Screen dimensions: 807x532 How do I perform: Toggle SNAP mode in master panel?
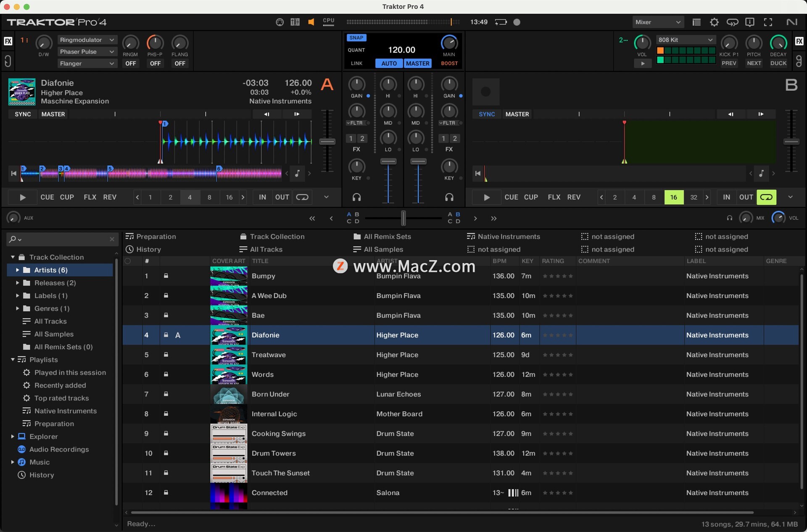pos(356,38)
